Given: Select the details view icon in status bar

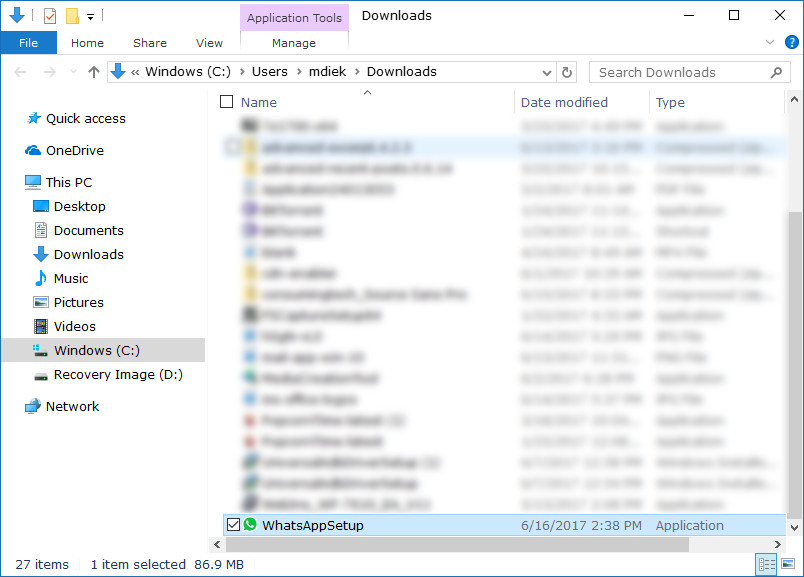Looking at the screenshot, I should coord(765,564).
